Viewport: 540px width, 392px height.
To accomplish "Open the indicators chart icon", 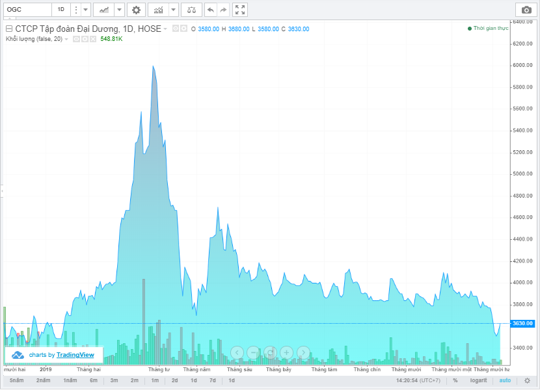I will (158, 10).
